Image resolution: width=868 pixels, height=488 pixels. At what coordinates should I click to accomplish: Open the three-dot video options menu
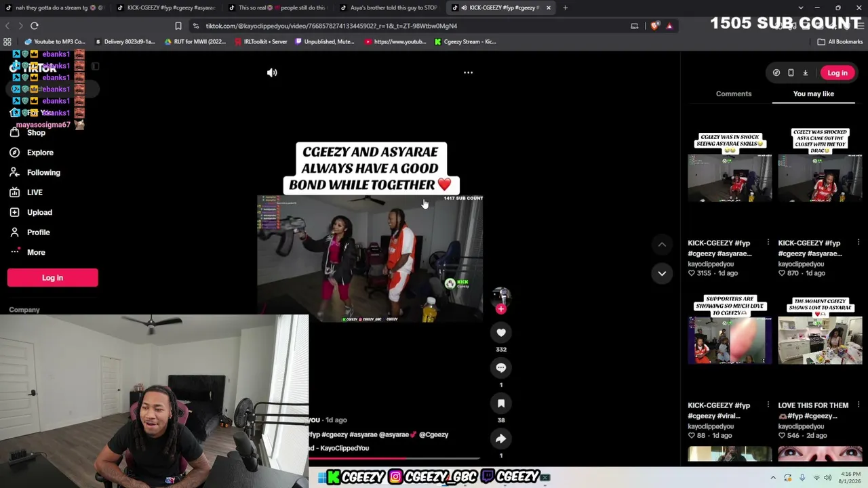tap(468, 73)
